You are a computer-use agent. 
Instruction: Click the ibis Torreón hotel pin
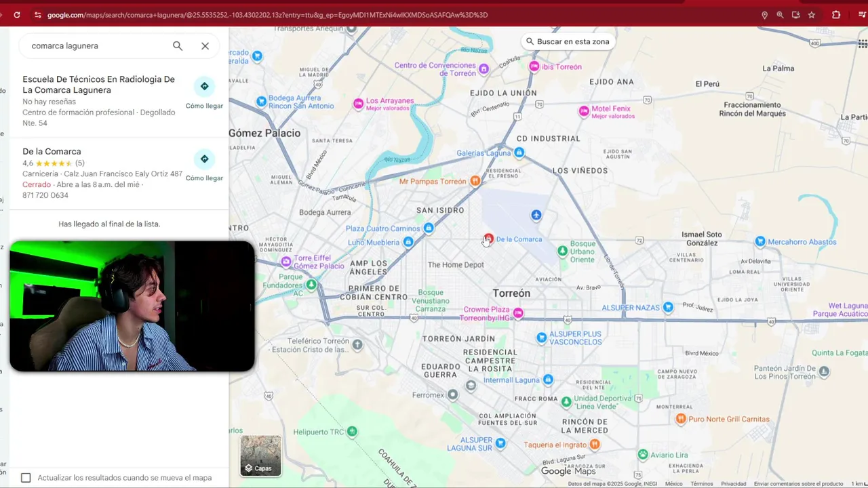point(534,66)
